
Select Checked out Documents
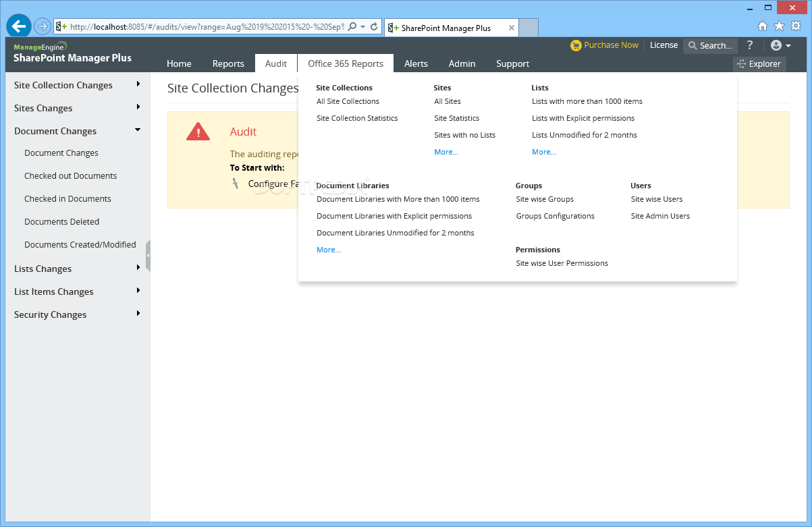(70, 176)
